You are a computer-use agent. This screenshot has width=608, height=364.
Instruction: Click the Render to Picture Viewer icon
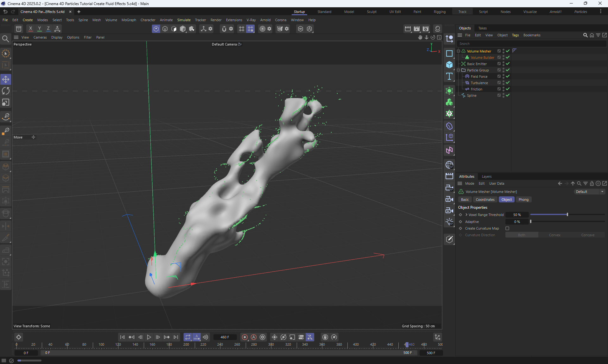click(417, 29)
